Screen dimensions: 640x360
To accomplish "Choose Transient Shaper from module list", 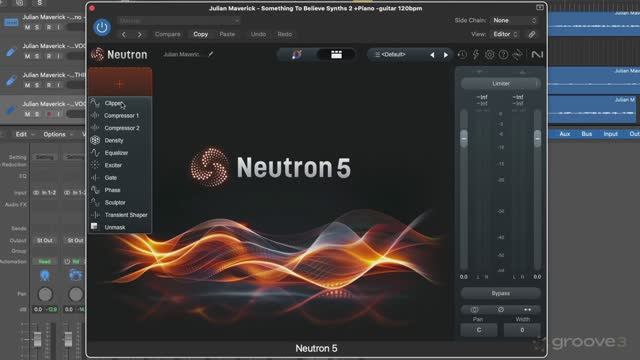I will pos(120,215).
